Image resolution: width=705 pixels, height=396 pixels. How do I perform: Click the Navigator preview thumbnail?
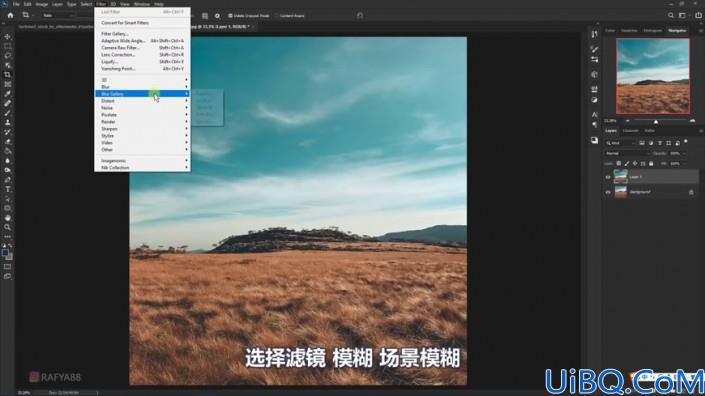(x=653, y=76)
